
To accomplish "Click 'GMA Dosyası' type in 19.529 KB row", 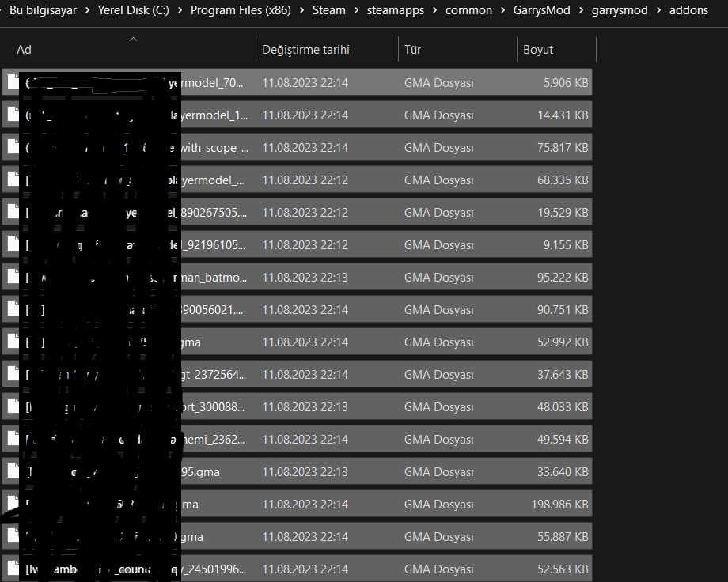I will [438, 213].
